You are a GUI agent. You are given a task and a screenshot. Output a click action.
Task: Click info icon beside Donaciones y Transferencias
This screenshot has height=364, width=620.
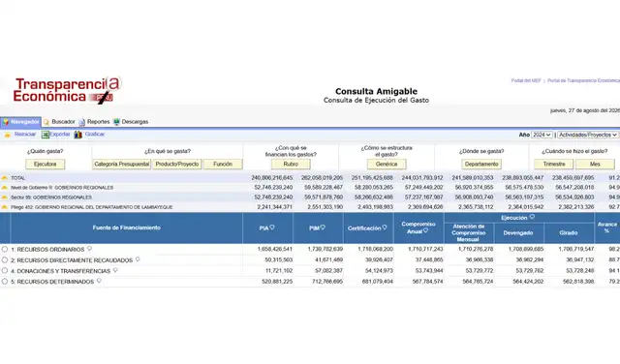pyautogui.click(x=115, y=270)
